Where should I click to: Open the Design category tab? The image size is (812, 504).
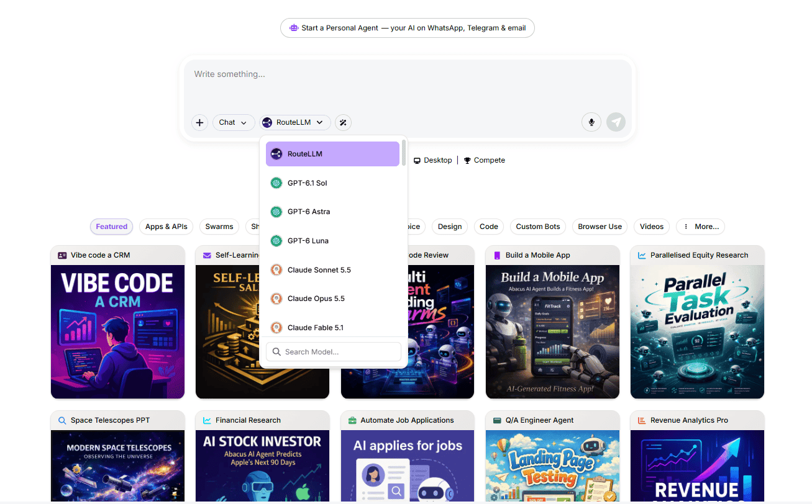[450, 227]
